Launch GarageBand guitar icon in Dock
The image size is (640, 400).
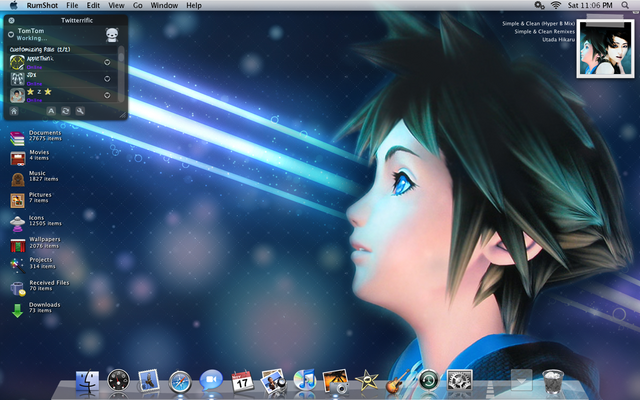[x=397, y=382]
